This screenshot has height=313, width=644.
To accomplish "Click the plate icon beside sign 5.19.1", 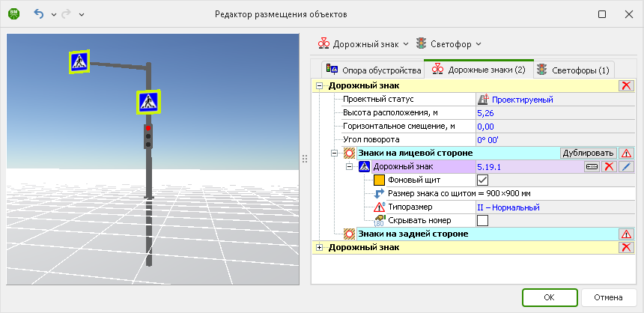I will pyautogui.click(x=592, y=166).
